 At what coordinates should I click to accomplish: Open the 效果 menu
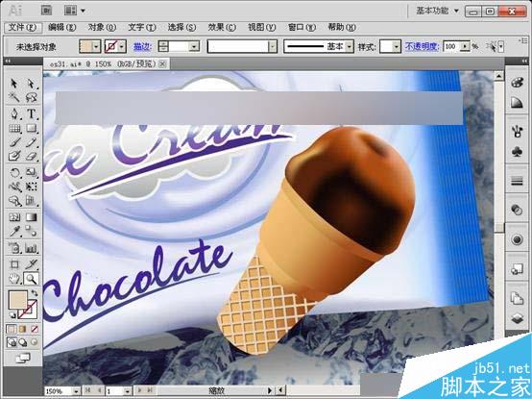pyautogui.click(x=222, y=27)
